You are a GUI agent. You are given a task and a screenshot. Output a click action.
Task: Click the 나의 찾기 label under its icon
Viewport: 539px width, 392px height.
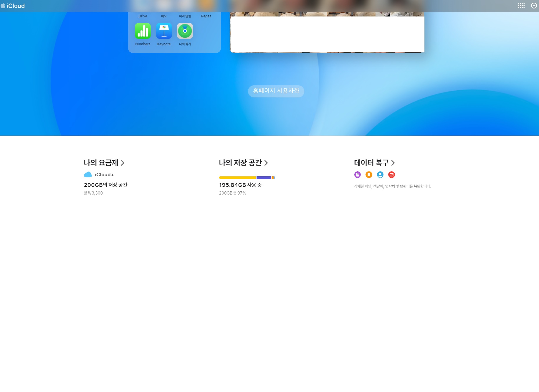pos(185,44)
